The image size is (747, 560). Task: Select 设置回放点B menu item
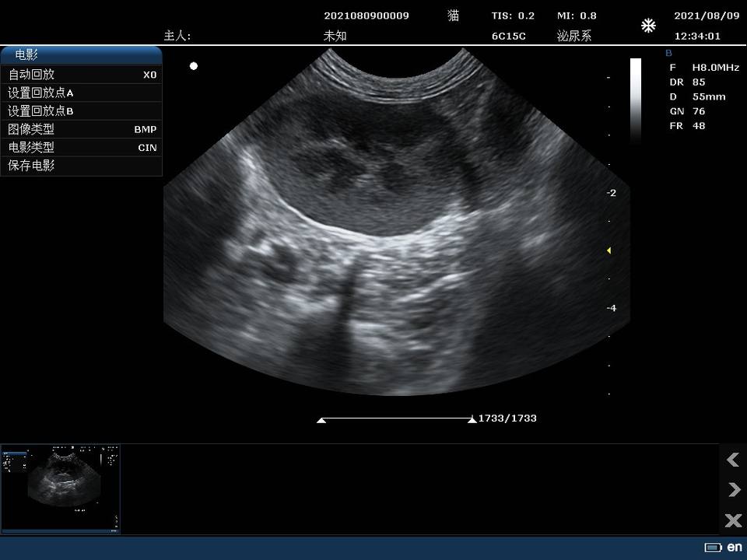point(82,111)
